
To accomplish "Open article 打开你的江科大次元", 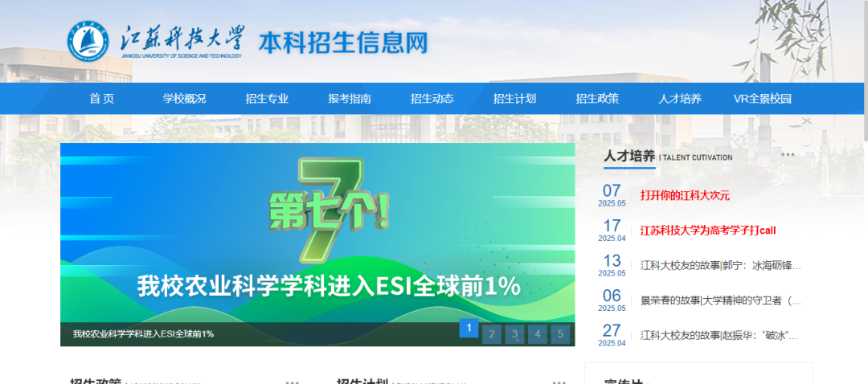I will pos(685,195).
